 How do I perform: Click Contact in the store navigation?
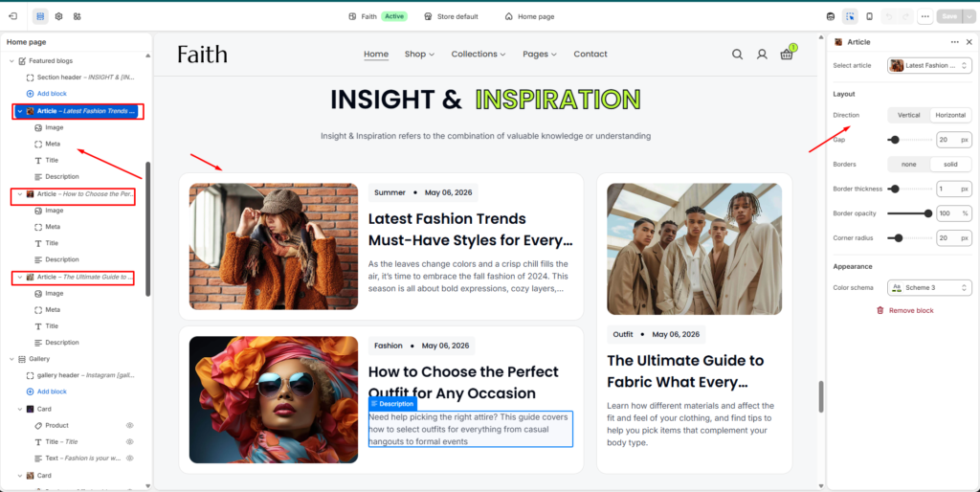[x=590, y=55]
